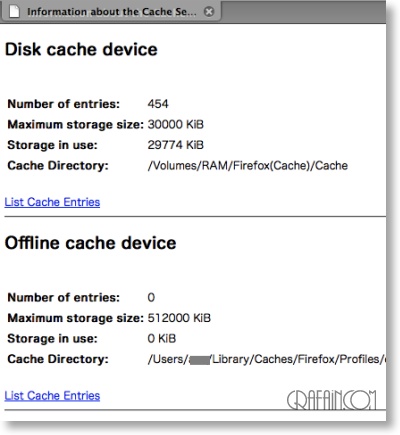Click the /Volumes/RAM/Firefox(Cache)/Cache directory path

click(x=248, y=166)
